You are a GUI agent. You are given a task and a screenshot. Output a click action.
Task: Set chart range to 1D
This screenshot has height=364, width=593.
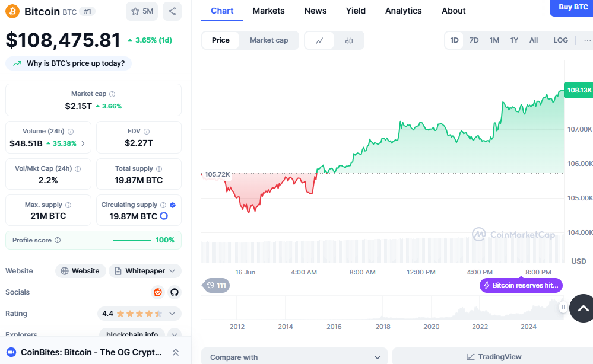point(454,40)
